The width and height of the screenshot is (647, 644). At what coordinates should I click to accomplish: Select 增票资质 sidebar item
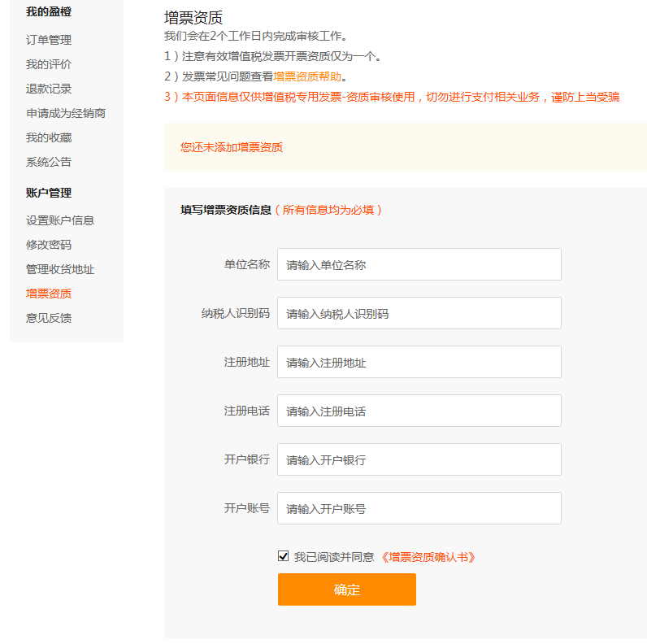tap(49, 294)
